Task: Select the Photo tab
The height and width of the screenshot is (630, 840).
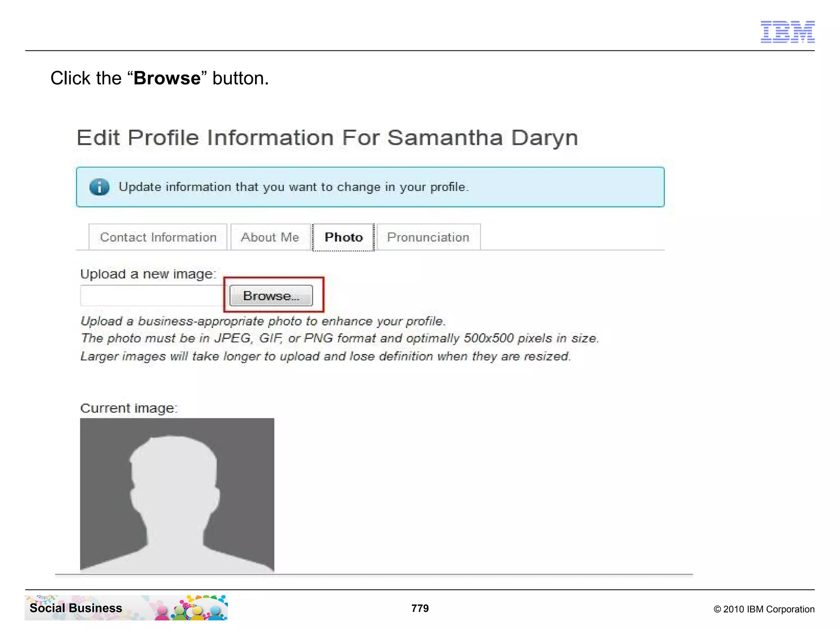Action: click(343, 237)
